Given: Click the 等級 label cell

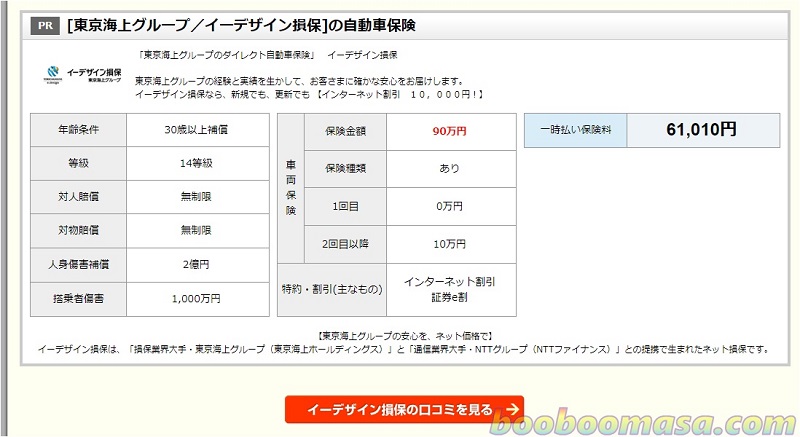Looking at the screenshot, I should (79, 163).
